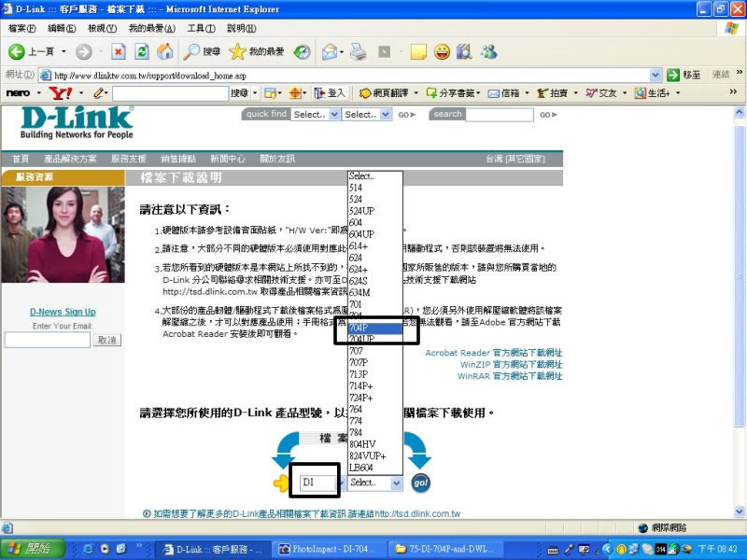
Task: Click the 產品解決方案 navigation tab
Action: (x=70, y=159)
